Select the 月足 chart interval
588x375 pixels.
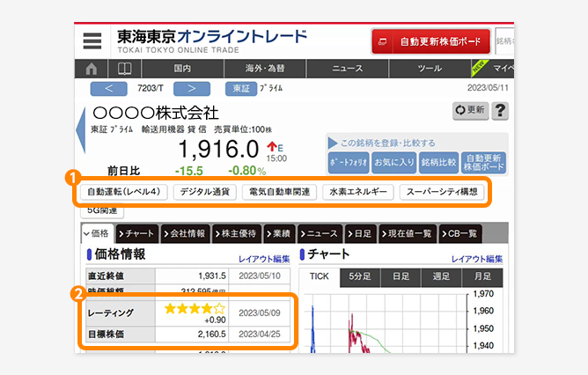click(x=482, y=276)
